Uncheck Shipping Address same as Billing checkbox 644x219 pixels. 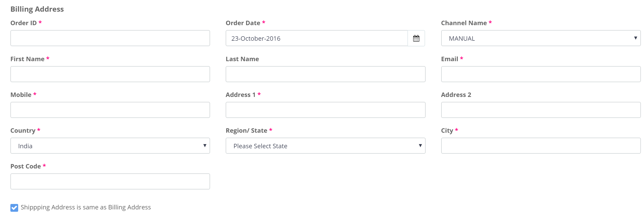click(14, 208)
